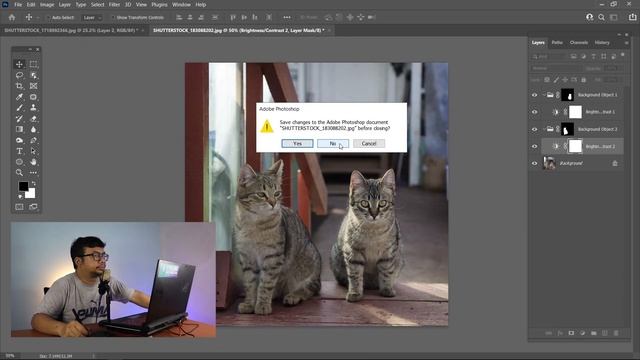Open the Auto-Select Layer dropdown
Viewport: 640px width, 360px height.
tap(92, 18)
